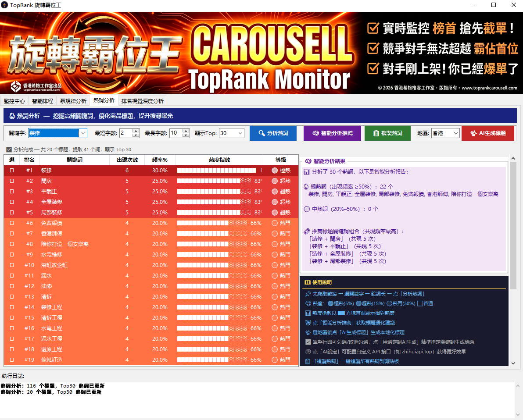Increase the 最長字數 spinner value

pos(186,131)
